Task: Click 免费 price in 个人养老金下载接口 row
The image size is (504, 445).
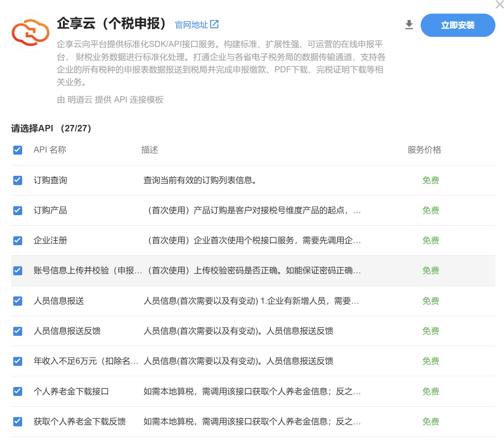Action: click(x=431, y=391)
